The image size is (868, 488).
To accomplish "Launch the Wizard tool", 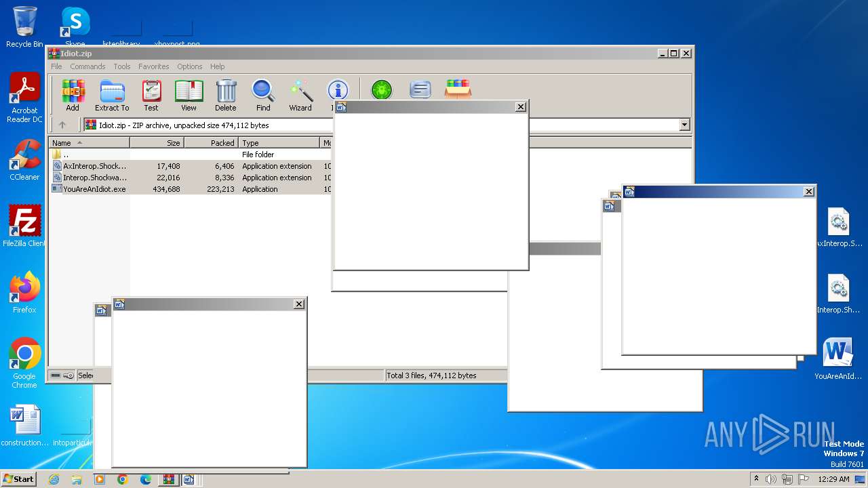I will click(x=300, y=96).
